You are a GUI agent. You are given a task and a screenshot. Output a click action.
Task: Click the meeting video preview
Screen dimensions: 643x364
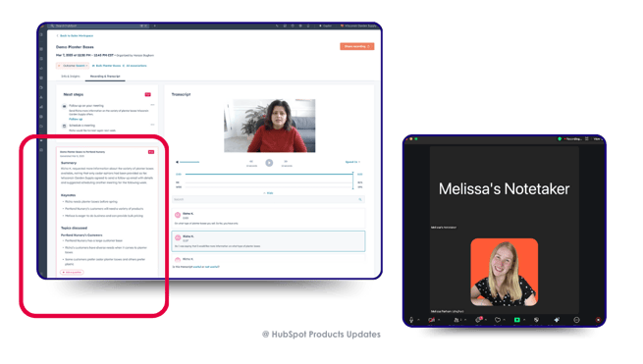coord(269,126)
